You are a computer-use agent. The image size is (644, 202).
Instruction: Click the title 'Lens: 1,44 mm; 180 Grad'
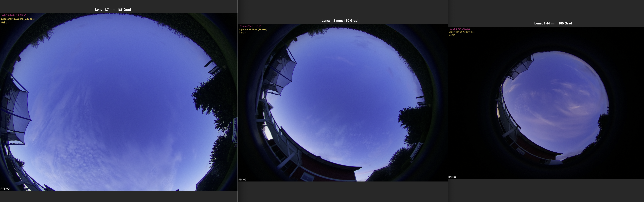tap(553, 23)
